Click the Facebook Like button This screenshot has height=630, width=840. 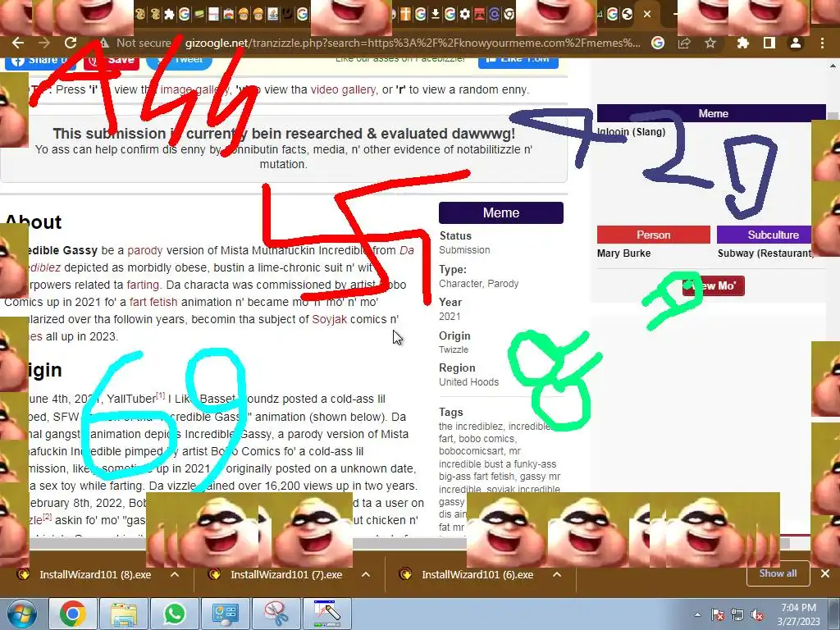[518, 60]
